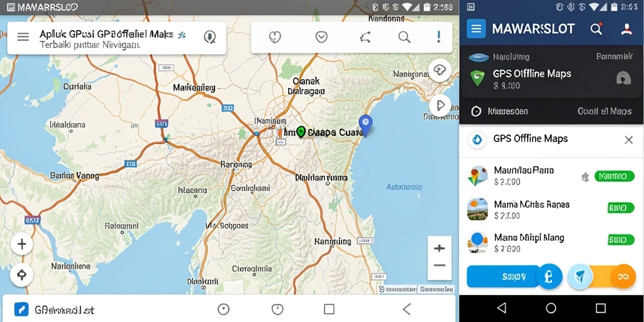The image size is (644, 322).
Task: Click the blue circle pound-sign button
Action: coord(550,277)
